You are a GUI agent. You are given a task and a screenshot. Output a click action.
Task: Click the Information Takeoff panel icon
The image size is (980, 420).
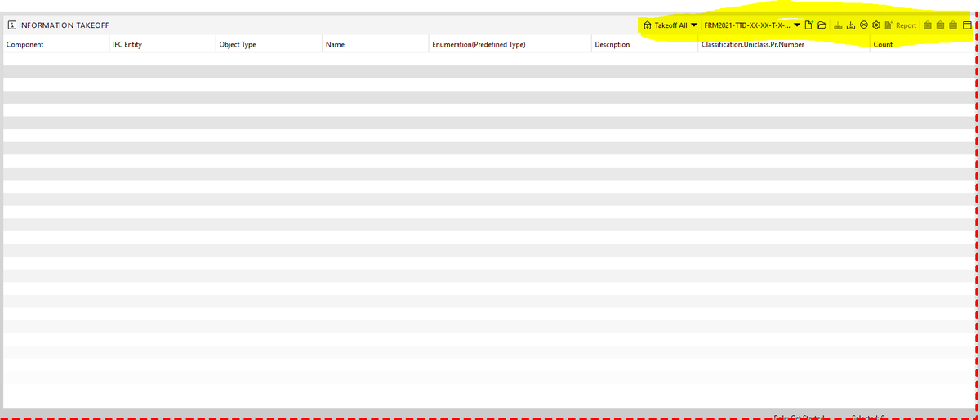pyautogui.click(x=11, y=25)
